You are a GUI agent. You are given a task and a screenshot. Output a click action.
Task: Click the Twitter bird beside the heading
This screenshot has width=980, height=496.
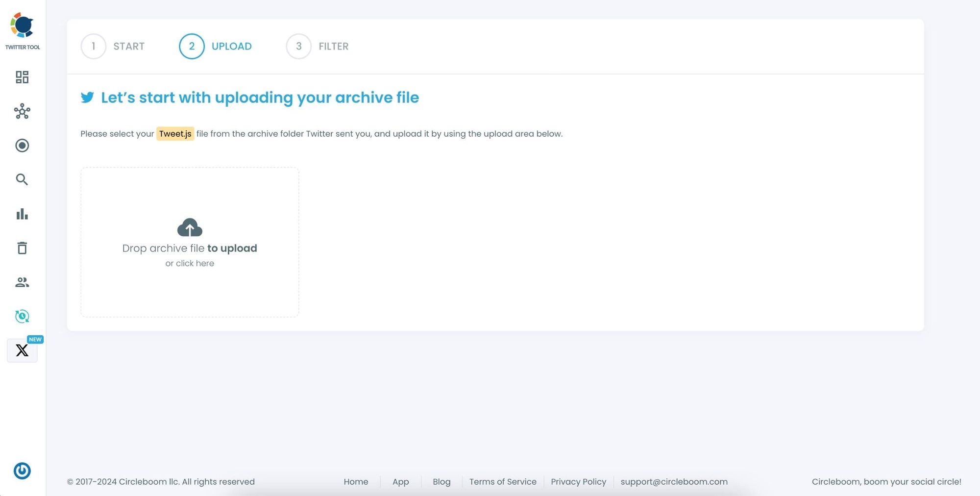point(87,97)
